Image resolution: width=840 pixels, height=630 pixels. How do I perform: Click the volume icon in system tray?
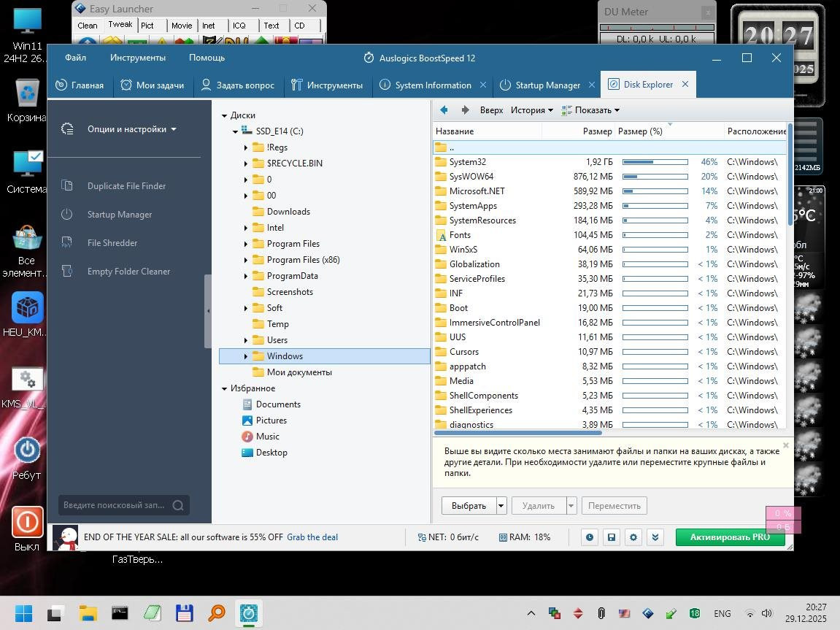(x=766, y=613)
